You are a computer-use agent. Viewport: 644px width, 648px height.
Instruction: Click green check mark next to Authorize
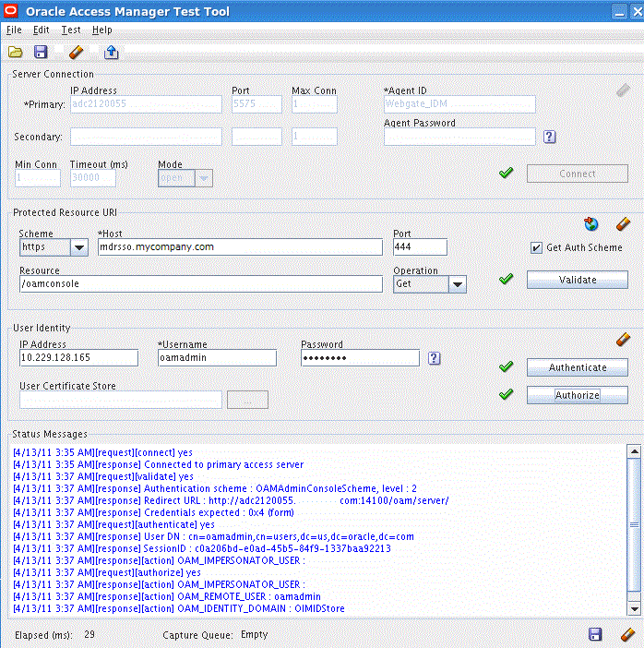[x=506, y=394]
